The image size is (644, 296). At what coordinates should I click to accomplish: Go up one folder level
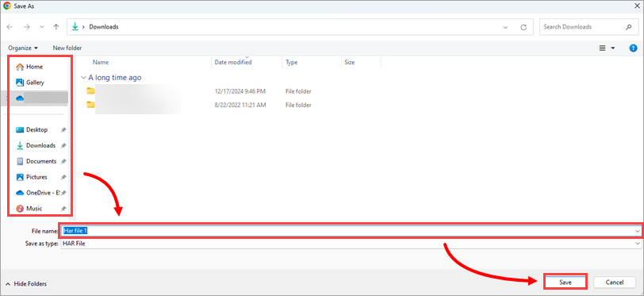point(56,27)
